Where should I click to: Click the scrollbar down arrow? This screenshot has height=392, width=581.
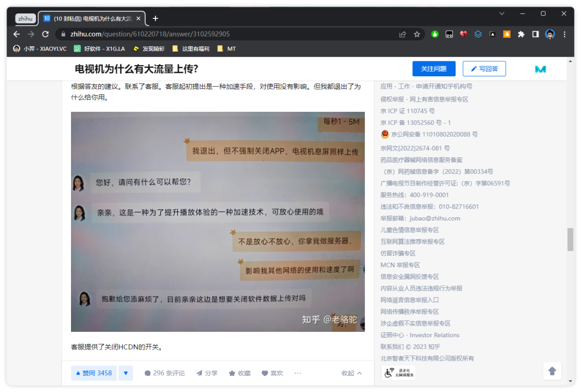click(570, 381)
